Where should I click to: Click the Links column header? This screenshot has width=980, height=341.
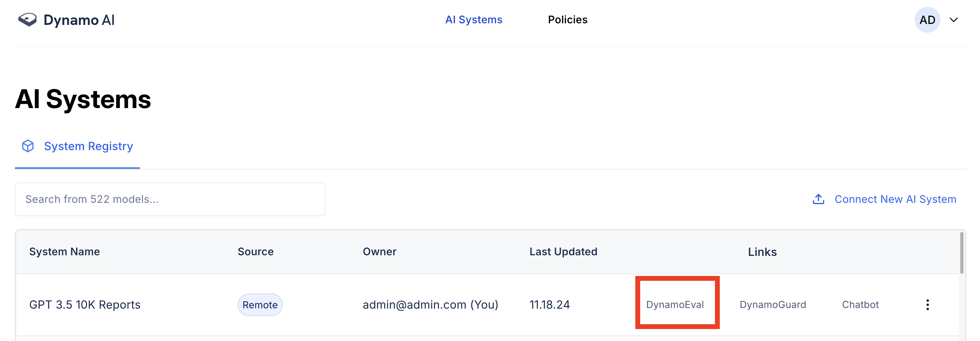tap(763, 252)
